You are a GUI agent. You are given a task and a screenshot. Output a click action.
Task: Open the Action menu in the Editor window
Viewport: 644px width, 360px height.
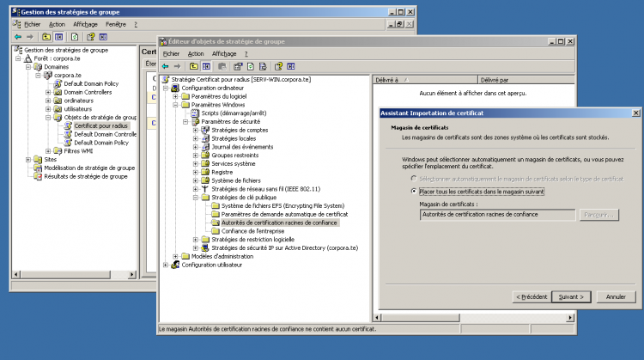196,53
